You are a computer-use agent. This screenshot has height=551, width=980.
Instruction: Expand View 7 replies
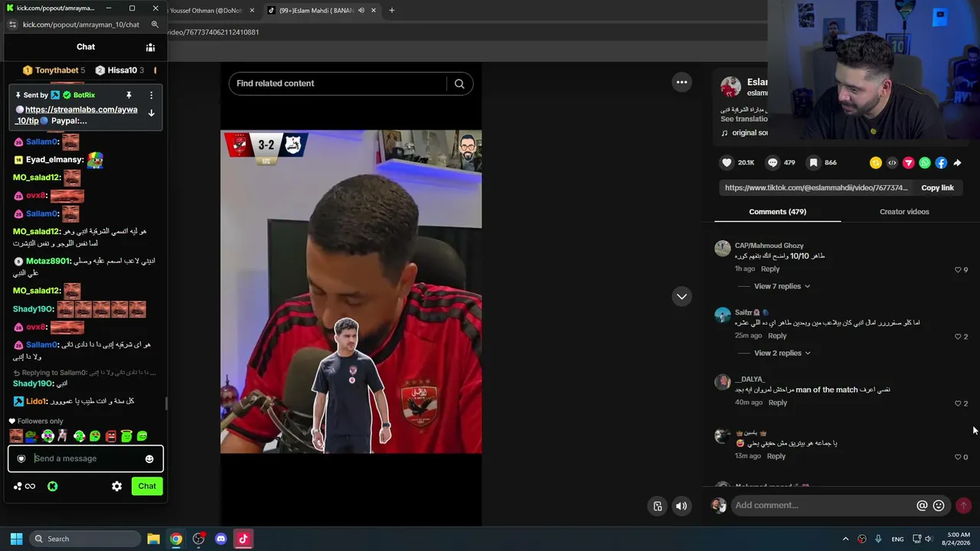pos(782,286)
